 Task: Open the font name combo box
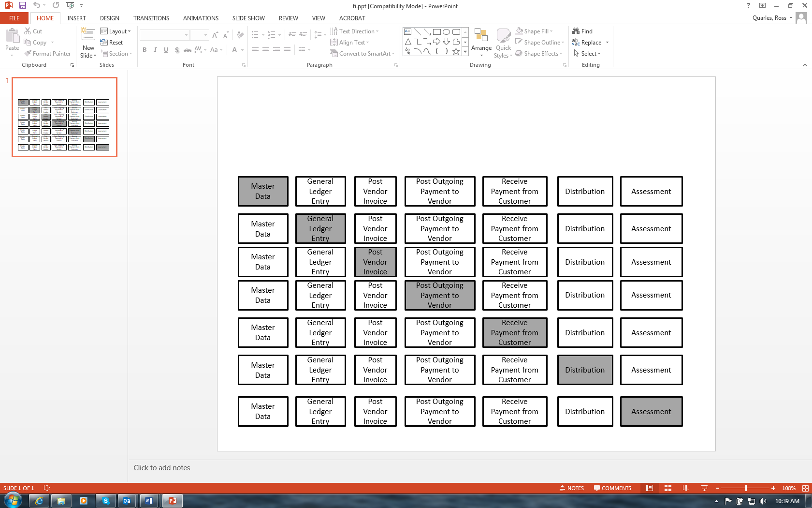pos(164,35)
